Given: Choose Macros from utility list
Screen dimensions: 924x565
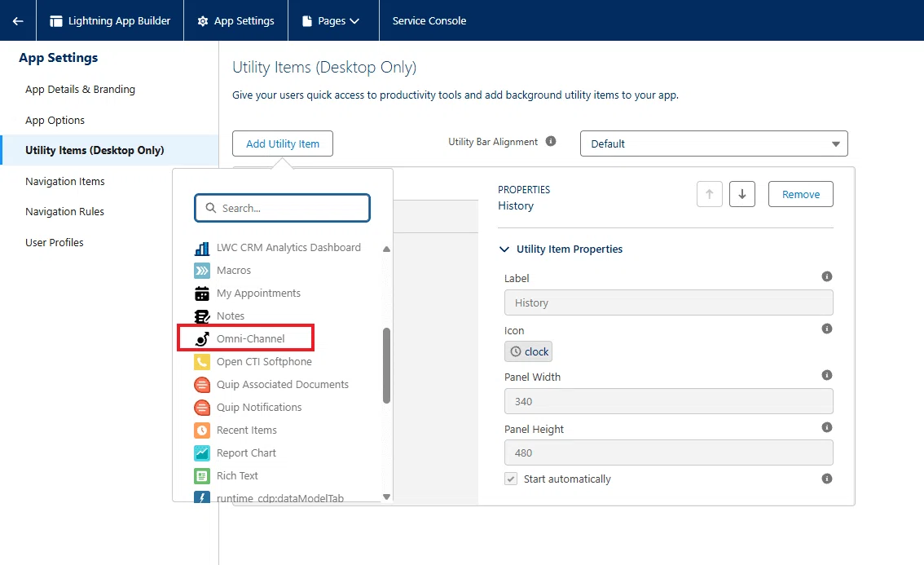Looking at the screenshot, I should pos(233,270).
